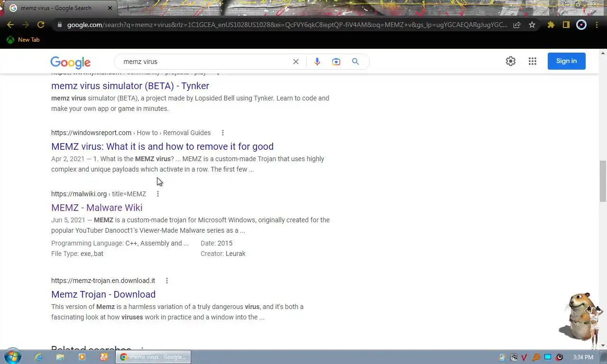Click the Creator: Leurak detail
Image resolution: width=607 pixels, height=364 pixels.
point(223,254)
